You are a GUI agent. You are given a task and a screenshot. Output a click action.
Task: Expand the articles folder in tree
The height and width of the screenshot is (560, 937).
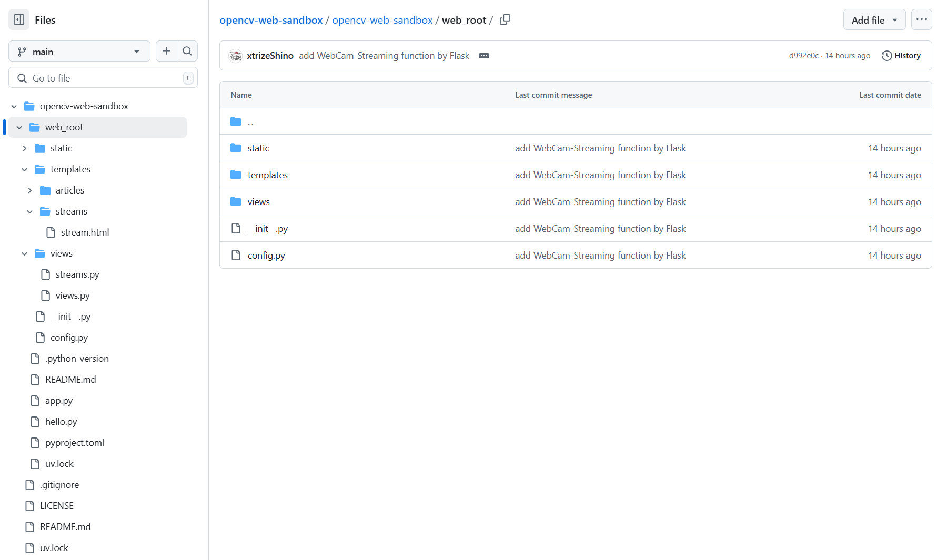tap(30, 190)
